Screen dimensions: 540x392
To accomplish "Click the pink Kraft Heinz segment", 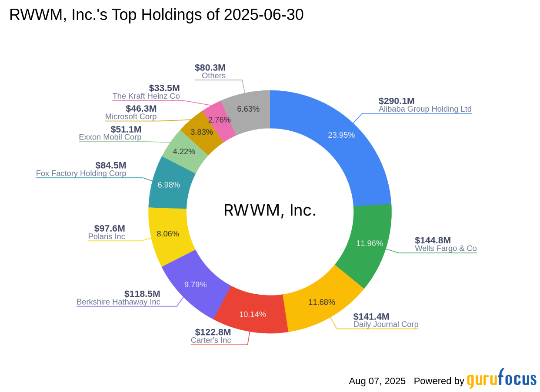I will click(220, 120).
